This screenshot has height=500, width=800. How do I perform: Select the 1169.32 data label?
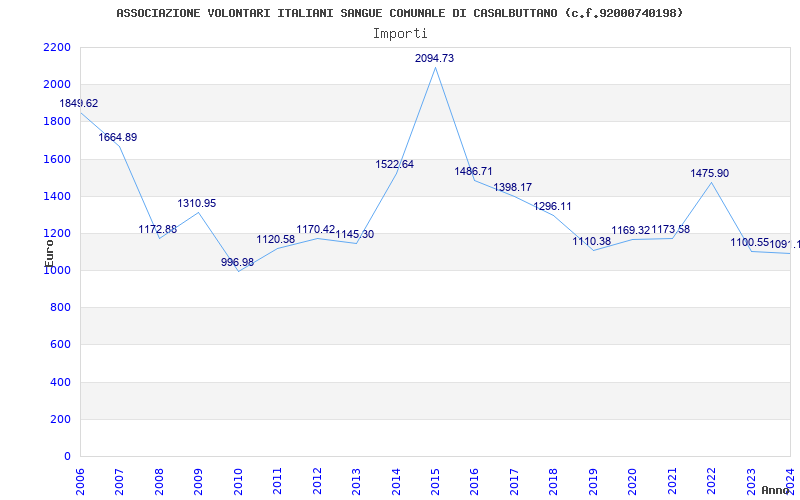(631, 231)
